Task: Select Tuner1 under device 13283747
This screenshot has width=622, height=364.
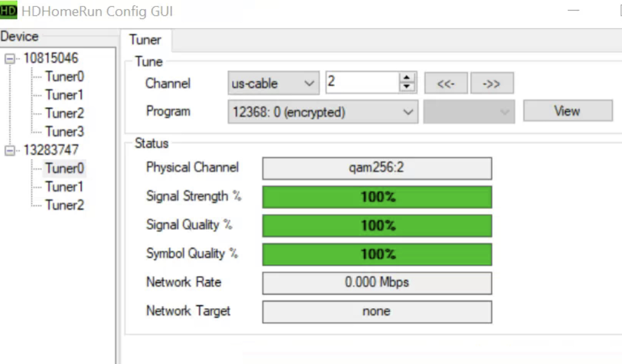Action: [64, 187]
